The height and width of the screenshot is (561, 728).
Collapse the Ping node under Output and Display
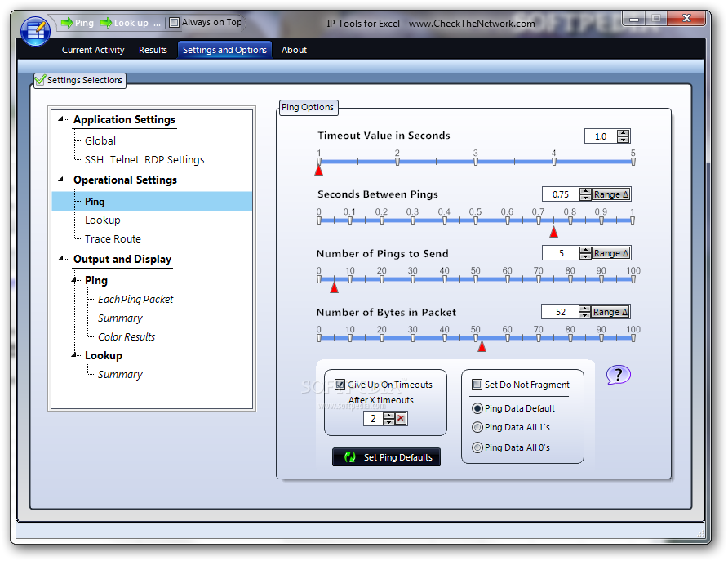(x=73, y=280)
